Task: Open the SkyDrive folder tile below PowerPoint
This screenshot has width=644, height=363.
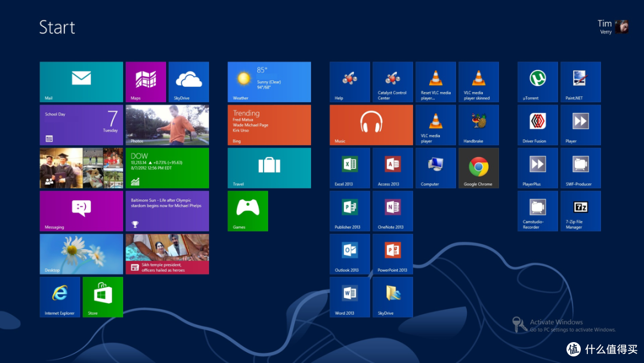Action: (392, 297)
